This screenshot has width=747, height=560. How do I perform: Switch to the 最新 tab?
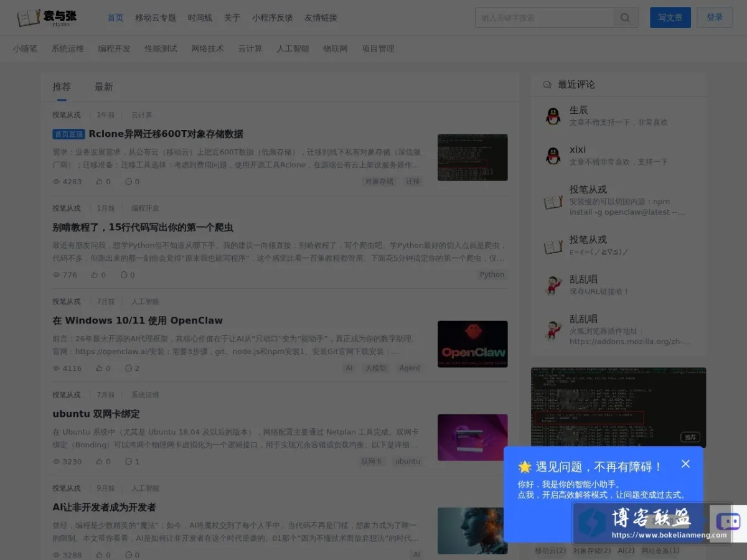point(103,86)
